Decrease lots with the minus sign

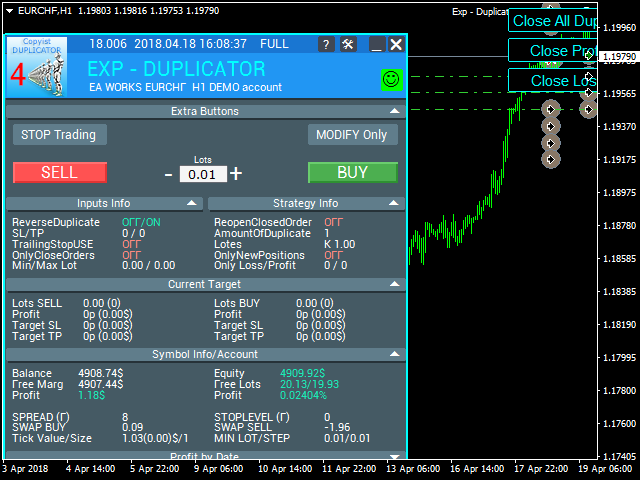(168, 175)
